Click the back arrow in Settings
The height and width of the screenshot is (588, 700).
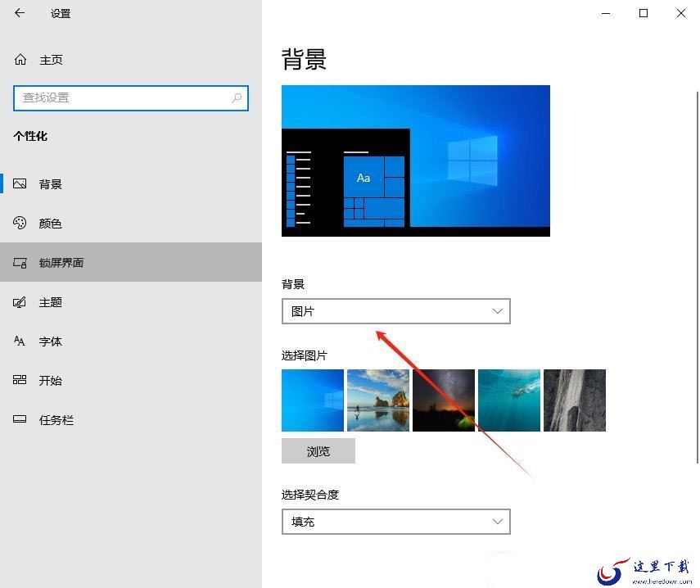[x=20, y=13]
